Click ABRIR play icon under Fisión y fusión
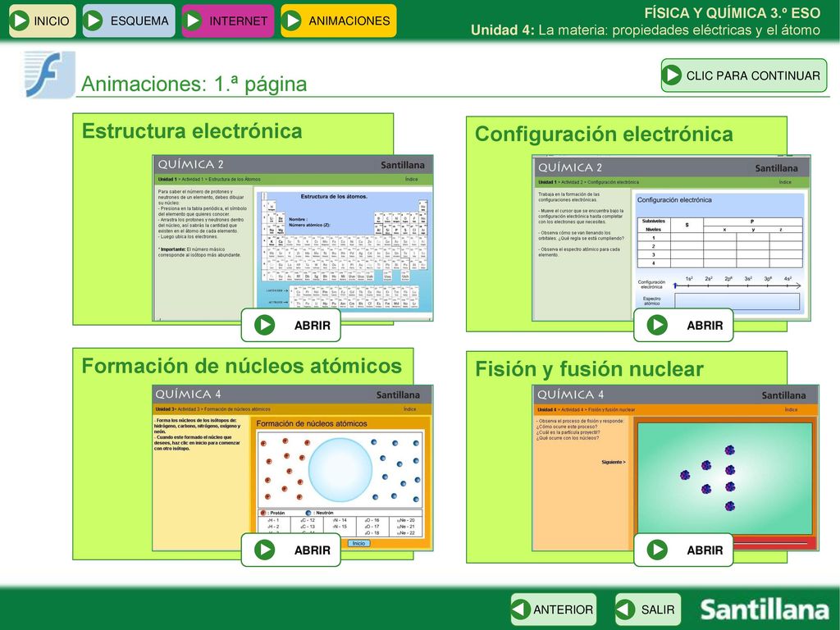 click(657, 550)
